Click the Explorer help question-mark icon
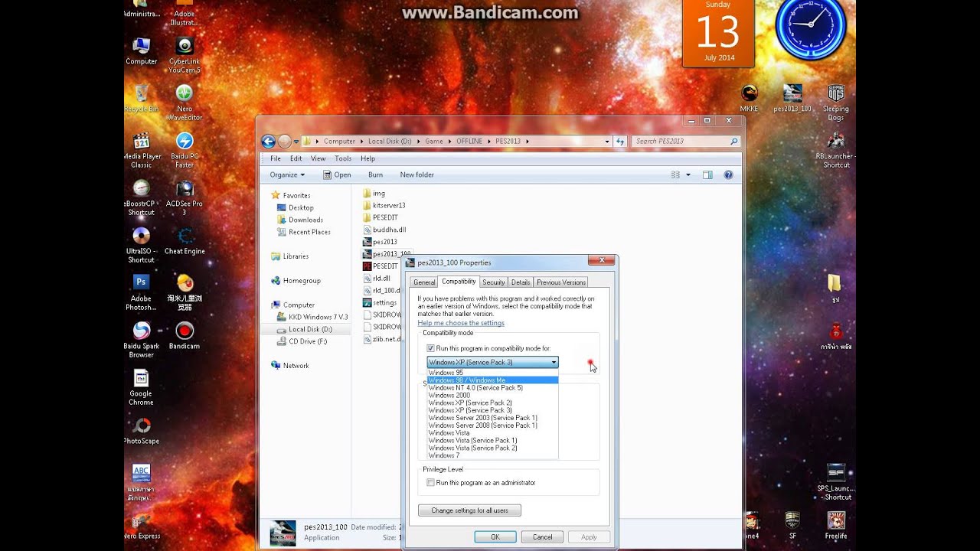980x551 pixels. [728, 174]
